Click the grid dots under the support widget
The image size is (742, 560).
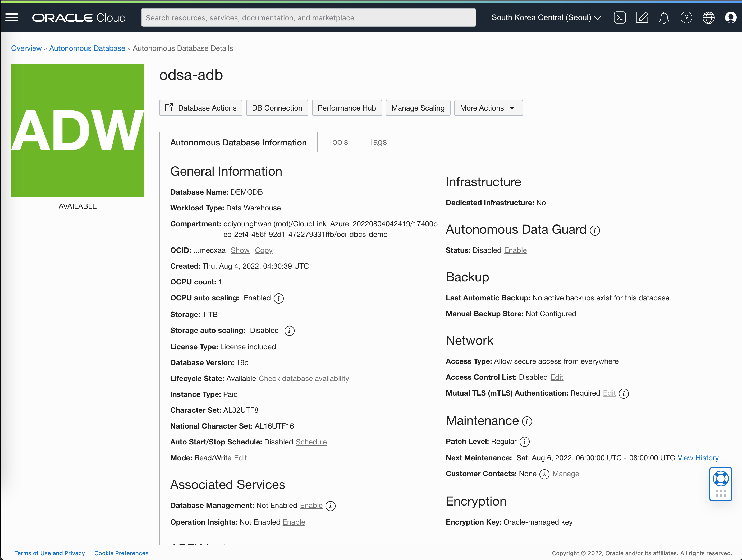tap(721, 493)
